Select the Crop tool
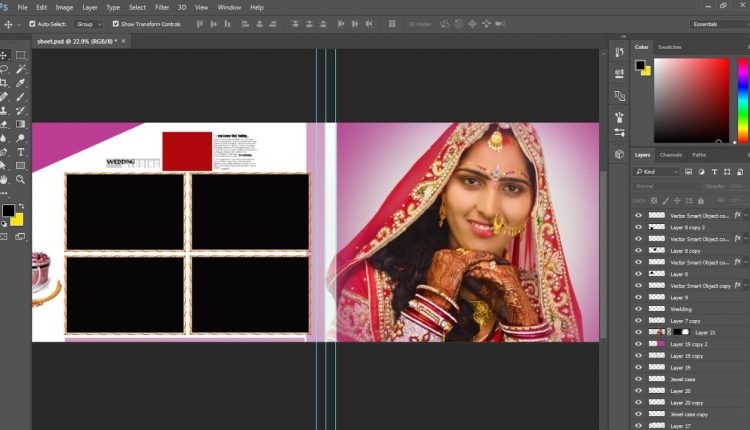Screen dimensions: 750x430 [5, 83]
